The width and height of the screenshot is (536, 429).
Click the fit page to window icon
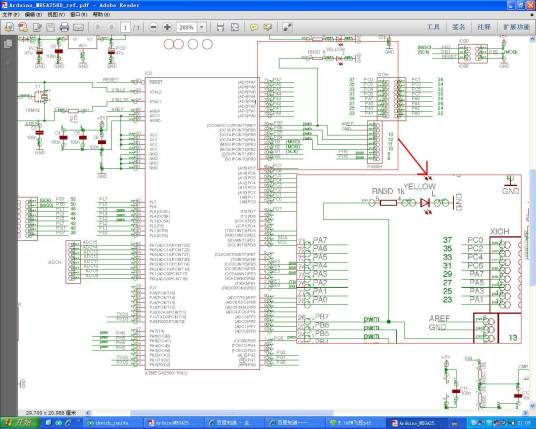pyautogui.click(x=235, y=27)
